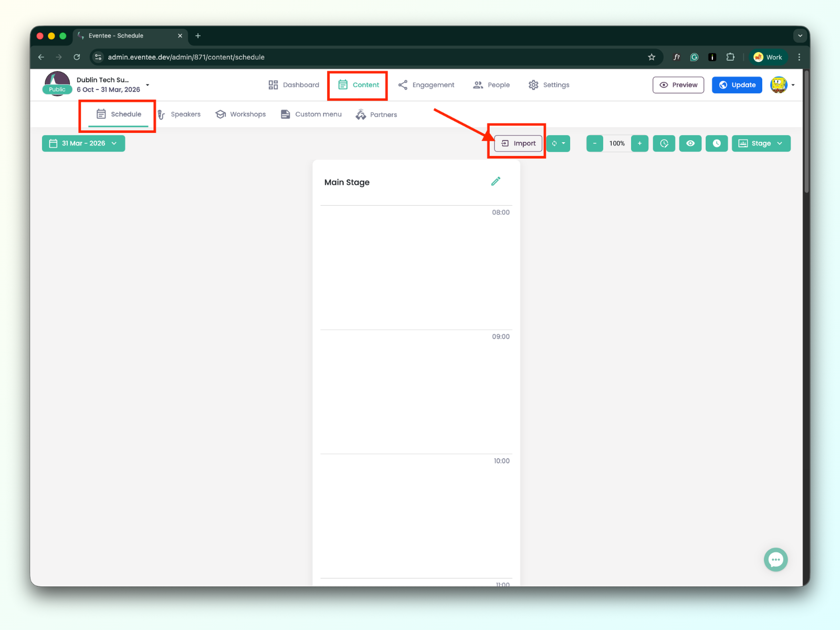Open the Stage view dropdown
This screenshot has width=840, height=630.
pyautogui.click(x=761, y=143)
